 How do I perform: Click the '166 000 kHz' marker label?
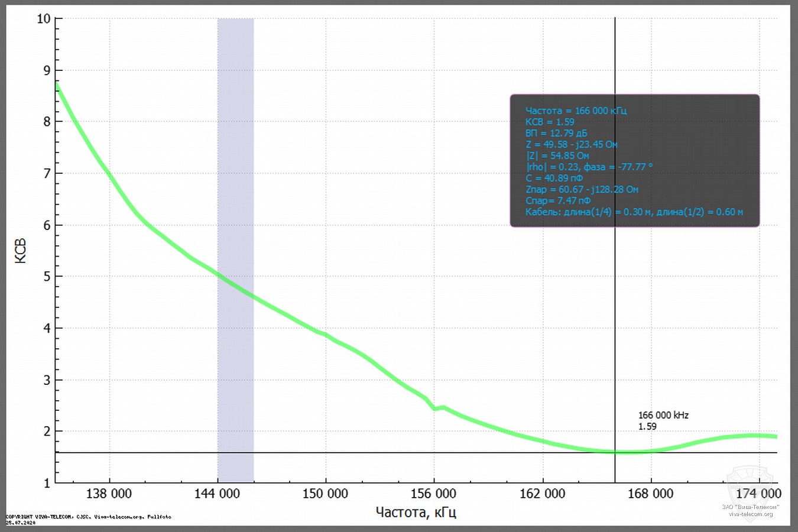pyautogui.click(x=663, y=416)
